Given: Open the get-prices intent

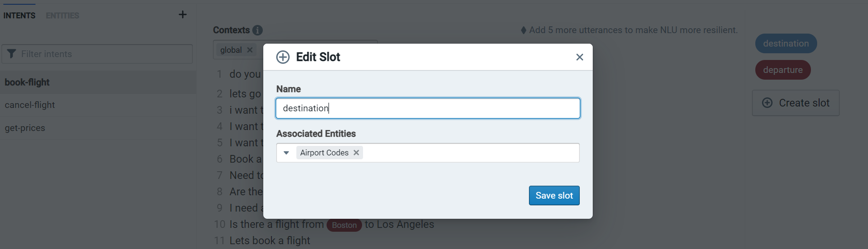Looking at the screenshot, I should click(x=25, y=128).
